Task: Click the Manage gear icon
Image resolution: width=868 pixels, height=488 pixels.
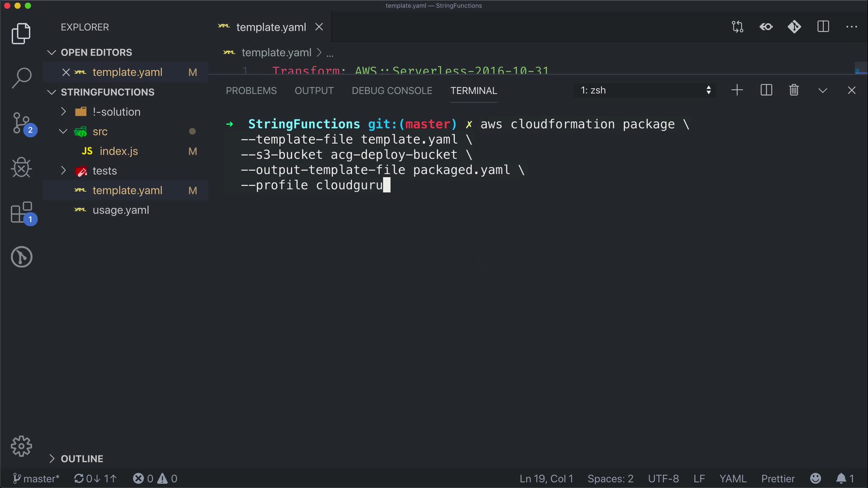Action: click(x=21, y=446)
